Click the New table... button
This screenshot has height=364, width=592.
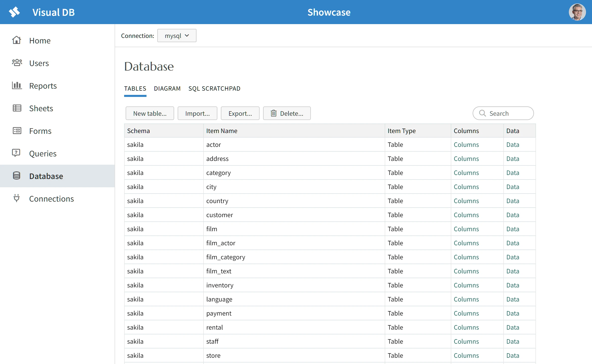tap(150, 113)
